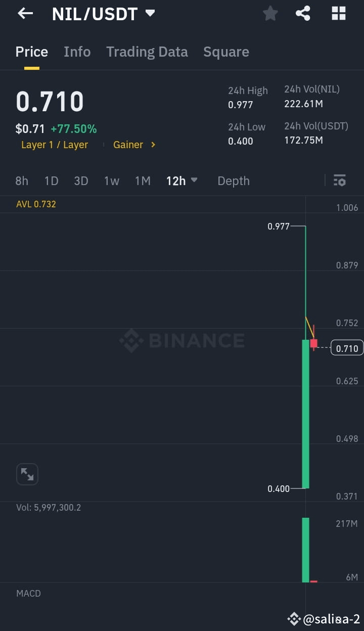Open the markets grid view
This screenshot has width=364, height=631.
point(338,14)
